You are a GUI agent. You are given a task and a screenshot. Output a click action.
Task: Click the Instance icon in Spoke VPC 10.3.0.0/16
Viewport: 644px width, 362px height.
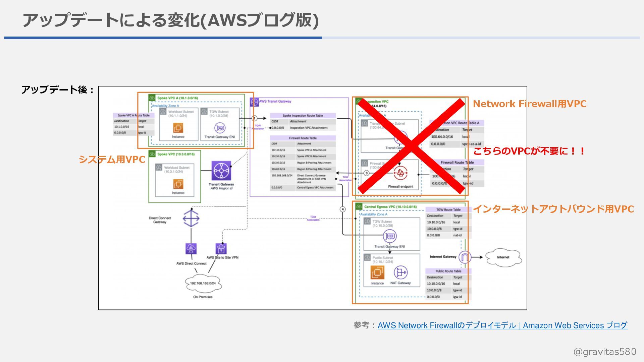(x=178, y=184)
